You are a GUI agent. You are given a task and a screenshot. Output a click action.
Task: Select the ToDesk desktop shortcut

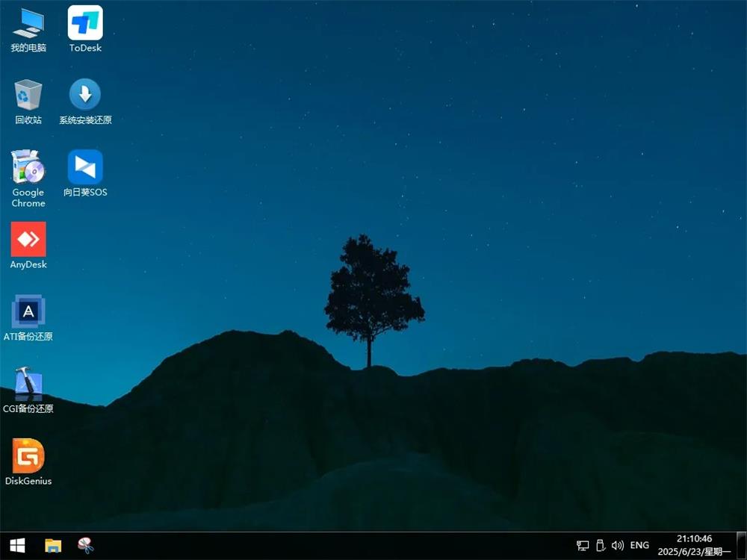pos(85,24)
